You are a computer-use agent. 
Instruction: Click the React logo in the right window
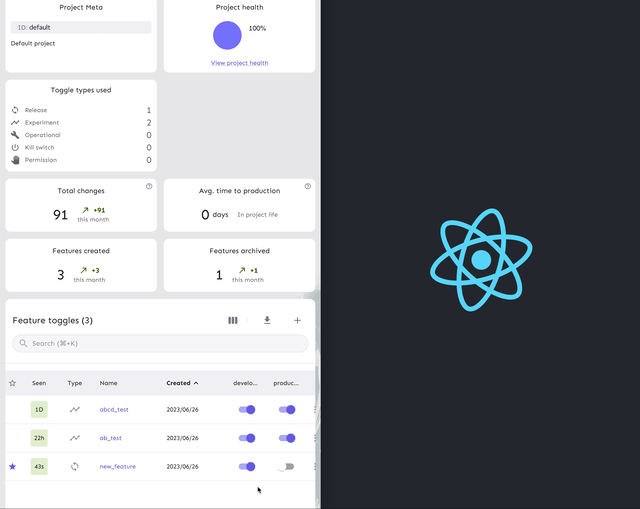481,260
